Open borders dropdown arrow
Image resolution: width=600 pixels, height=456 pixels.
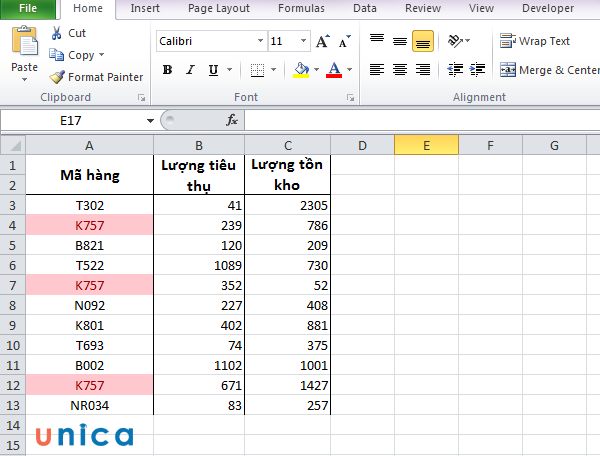point(274,70)
